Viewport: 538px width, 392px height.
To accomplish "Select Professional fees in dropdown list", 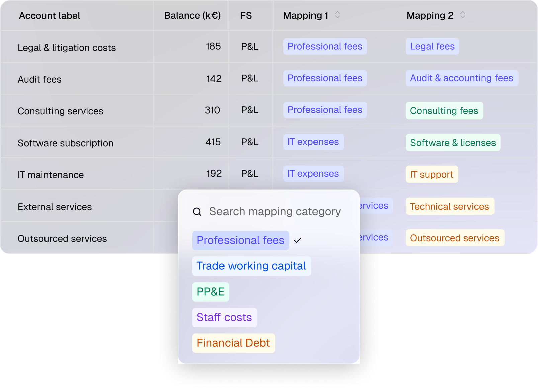I will (x=241, y=240).
